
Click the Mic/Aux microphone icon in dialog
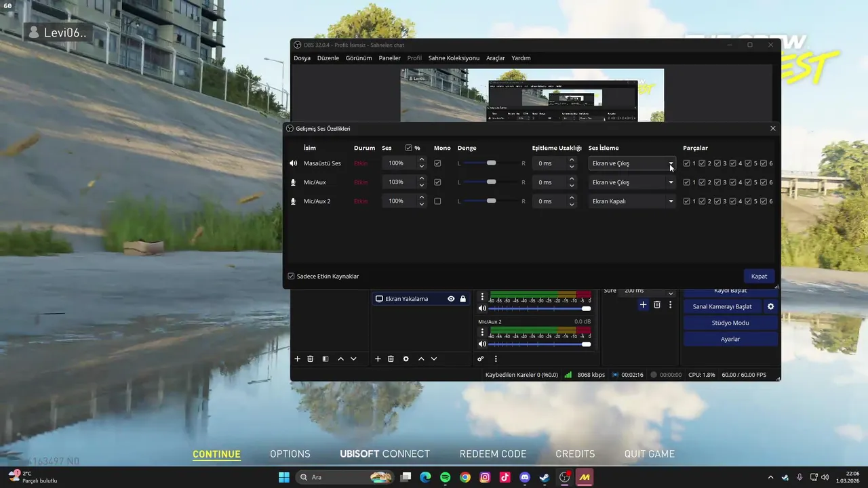pos(293,182)
